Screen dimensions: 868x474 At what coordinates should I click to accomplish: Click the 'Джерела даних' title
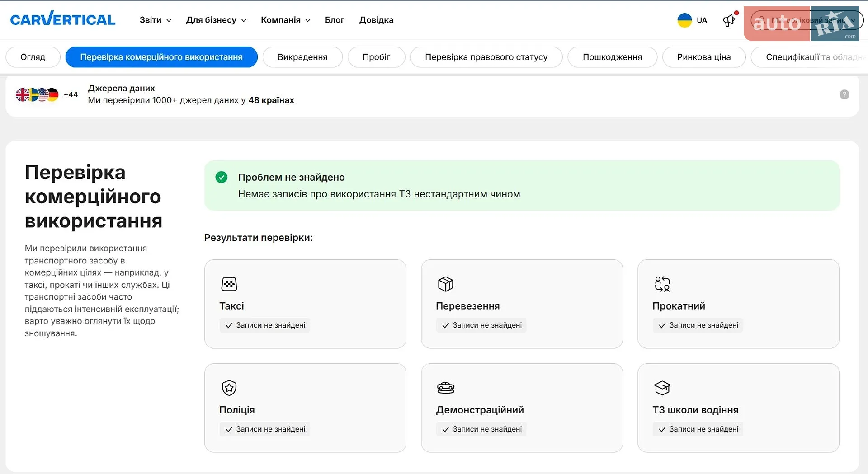pyautogui.click(x=121, y=88)
